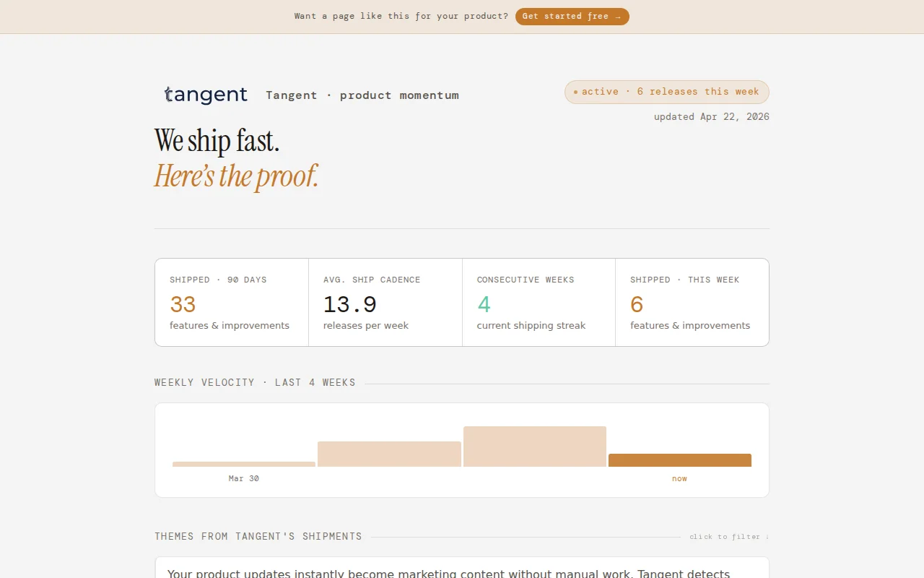Click the 'Your product updates instantly' paragraph

[x=448, y=573]
